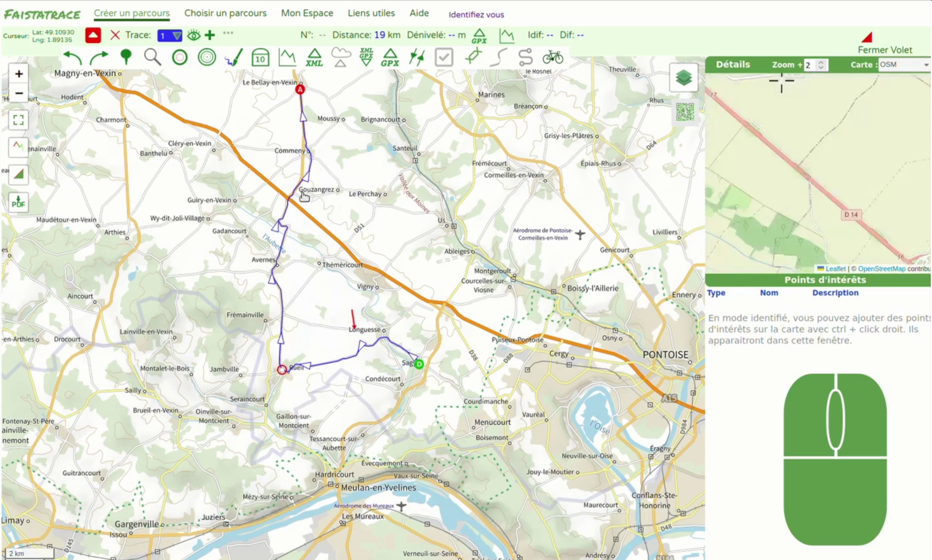Image resolution: width=932 pixels, height=560 pixels.
Task: Toggle fullscreen map view
Action: [18, 120]
